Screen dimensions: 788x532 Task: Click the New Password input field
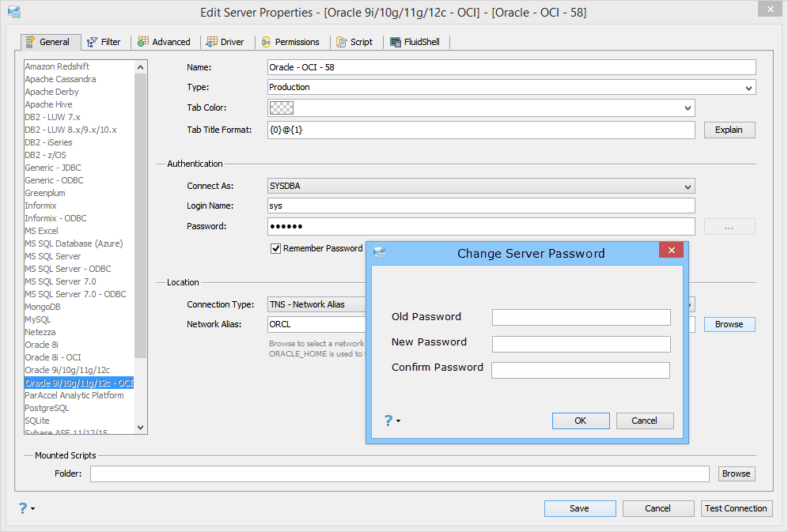(x=581, y=344)
